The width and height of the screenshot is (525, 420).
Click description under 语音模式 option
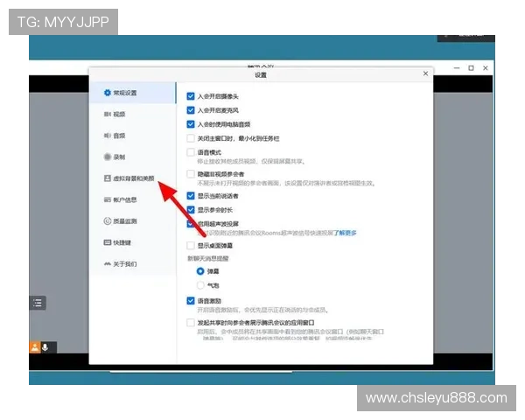click(x=251, y=161)
